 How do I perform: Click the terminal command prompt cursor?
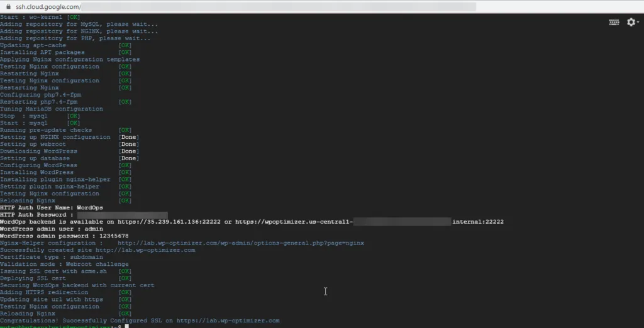pyautogui.click(x=127, y=327)
